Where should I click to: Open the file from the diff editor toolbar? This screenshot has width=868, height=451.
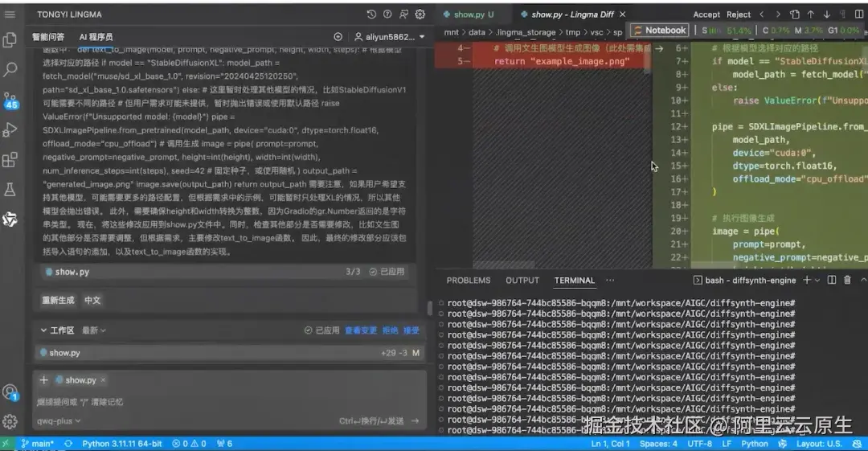tap(794, 14)
